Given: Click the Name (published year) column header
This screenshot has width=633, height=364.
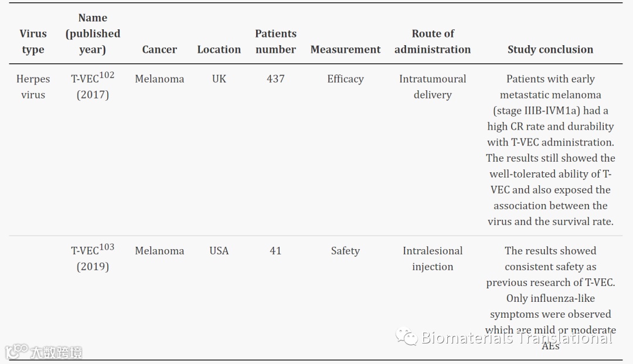Looking at the screenshot, I should point(93,33).
